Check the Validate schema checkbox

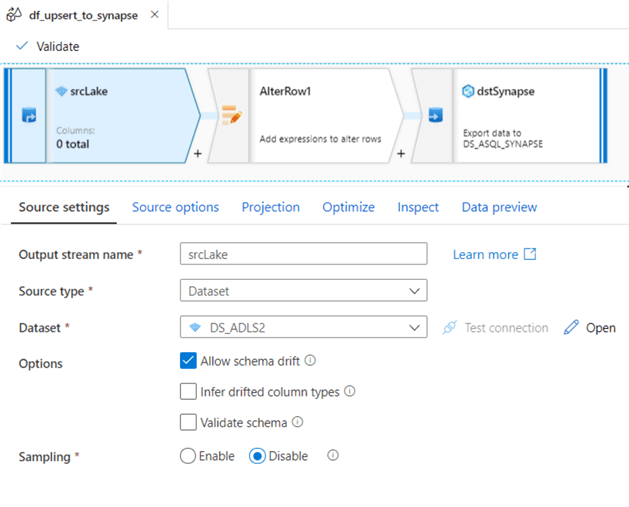tap(188, 422)
